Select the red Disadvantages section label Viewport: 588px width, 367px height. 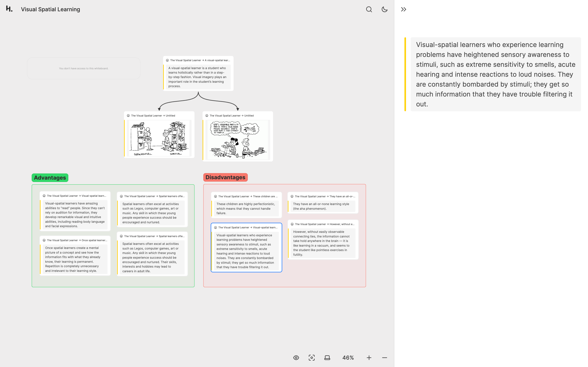click(x=225, y=177)
